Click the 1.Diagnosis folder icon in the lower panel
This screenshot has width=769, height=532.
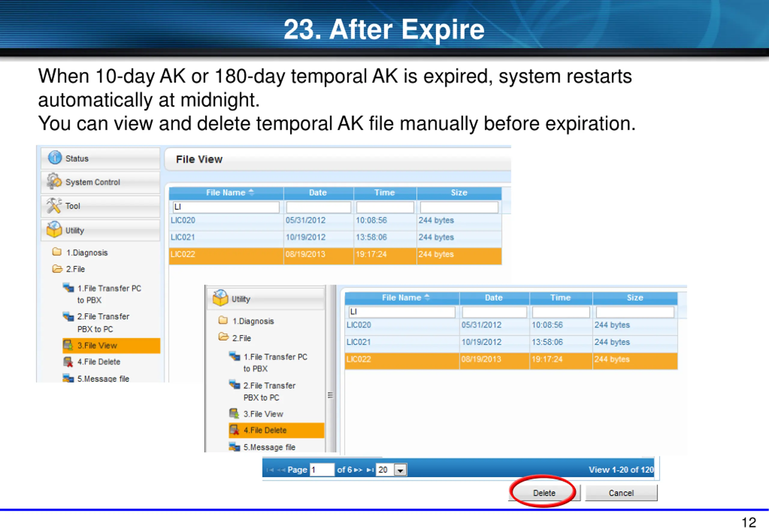[223, 320]
